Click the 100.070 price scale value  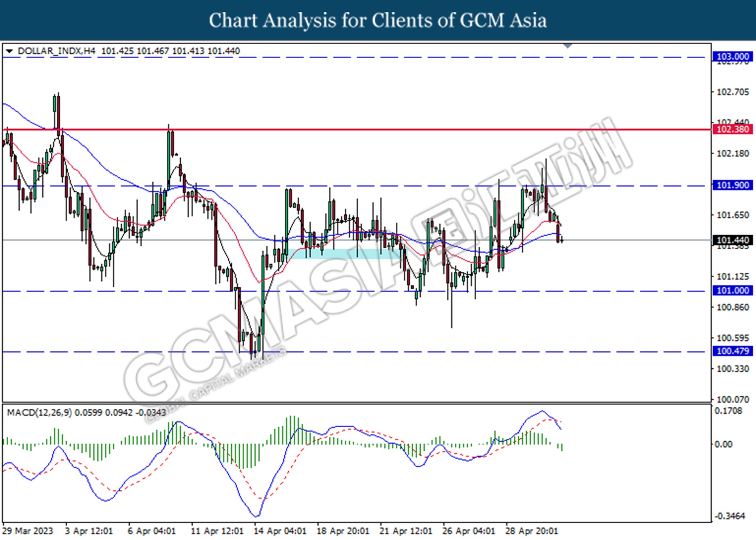coord(733,400)
